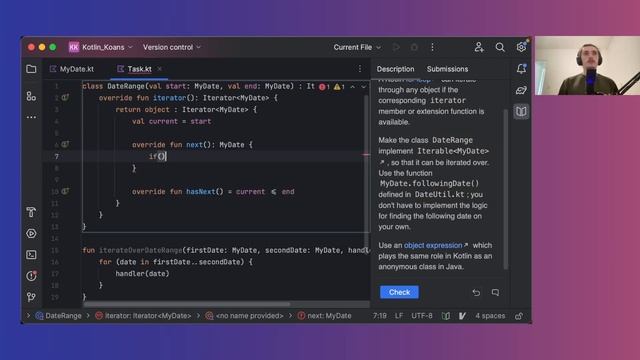Click the override gutter icon on line 6

click(x=65, y=144)
